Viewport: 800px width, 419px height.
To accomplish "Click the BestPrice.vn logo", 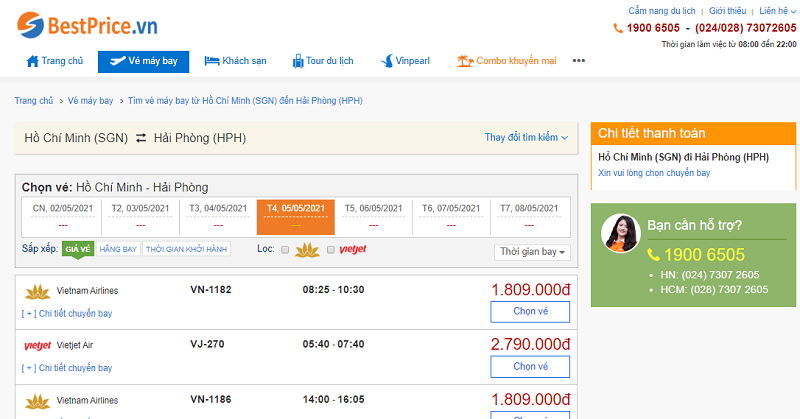I will [87, 25].
